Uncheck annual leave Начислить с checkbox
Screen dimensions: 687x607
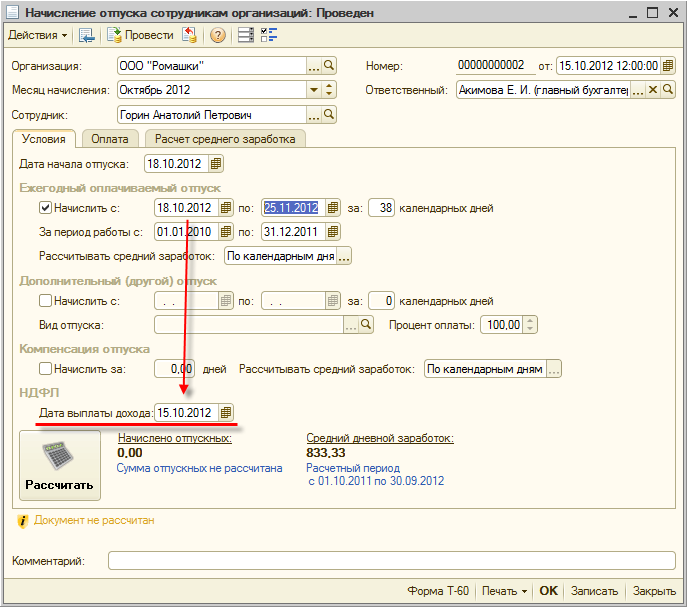(x=45, y=208)
